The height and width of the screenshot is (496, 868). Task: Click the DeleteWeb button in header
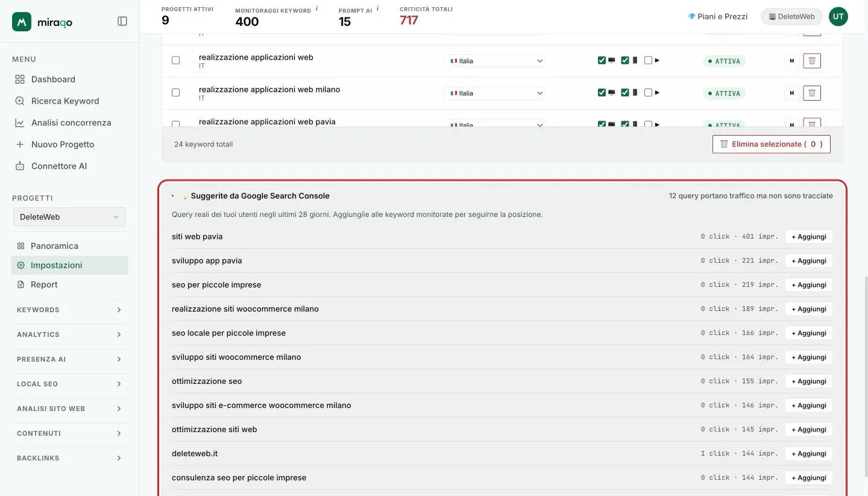pyautogui.click(x=791, y=17)
